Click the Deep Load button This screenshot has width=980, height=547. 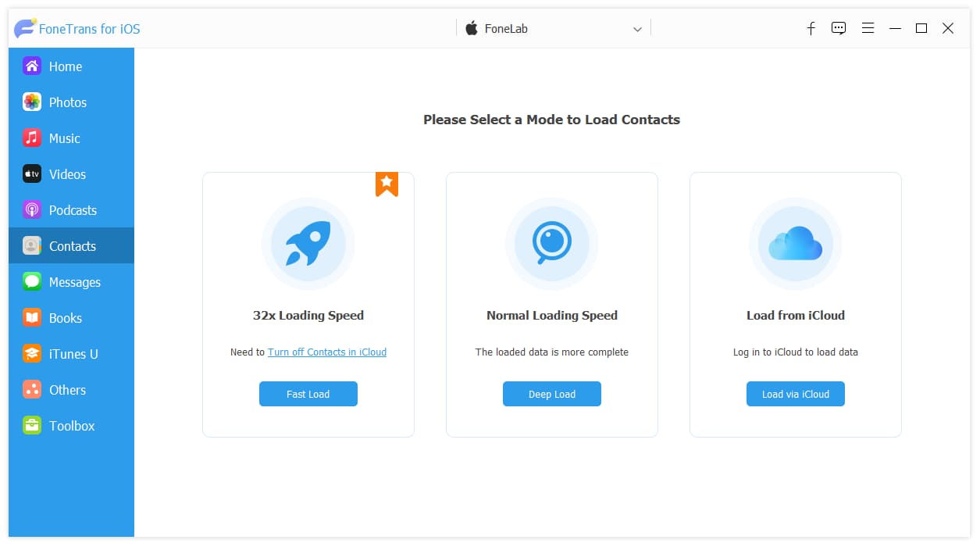click(552, 394)
